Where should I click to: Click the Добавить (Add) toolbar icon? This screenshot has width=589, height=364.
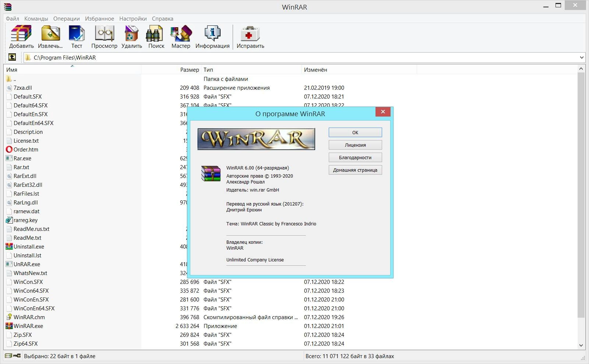tap(21, 33)
